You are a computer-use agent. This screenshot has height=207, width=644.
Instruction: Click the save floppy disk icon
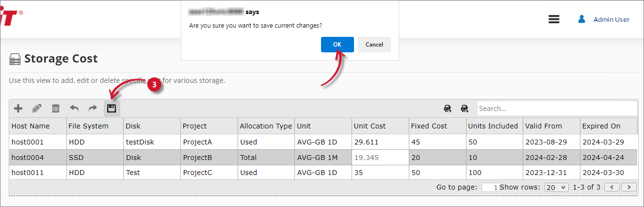point(112,109)
